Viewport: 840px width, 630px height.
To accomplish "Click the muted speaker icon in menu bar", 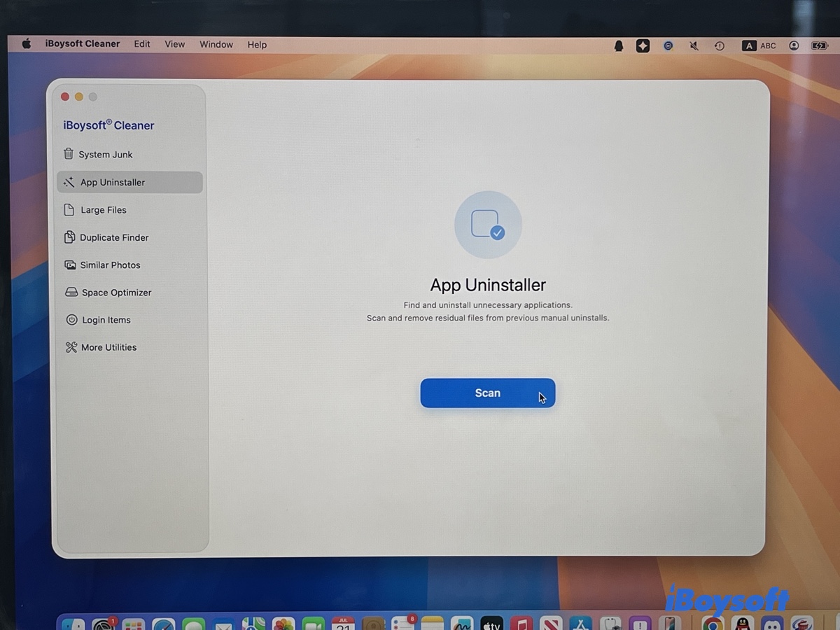I will click(x=694, y=45).
